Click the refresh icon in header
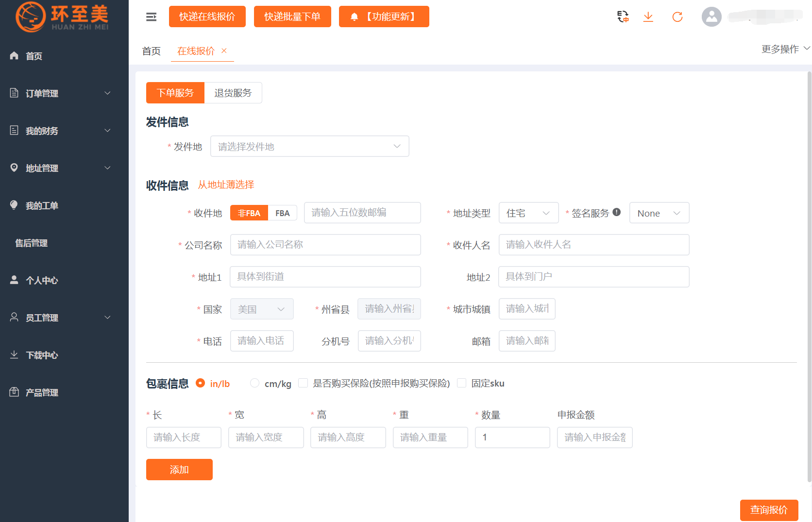The height and width of the screenshot is (522, 812). click(677, 17)
